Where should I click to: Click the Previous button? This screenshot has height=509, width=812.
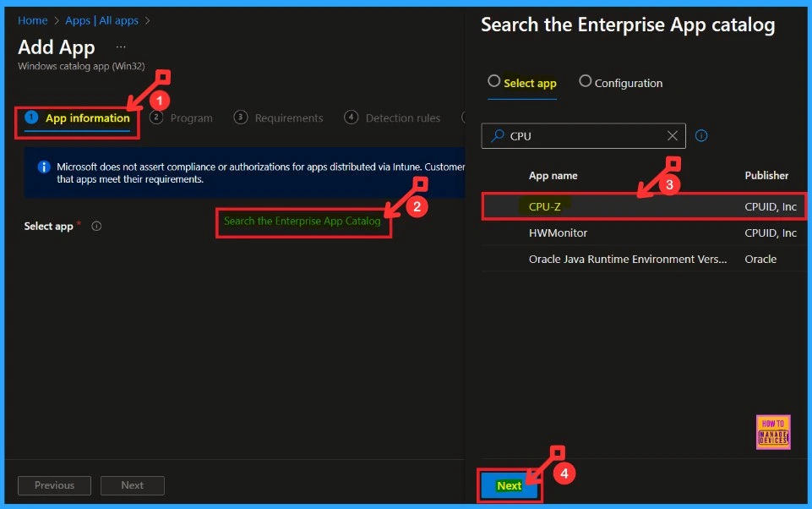click(x=54, y=485)
